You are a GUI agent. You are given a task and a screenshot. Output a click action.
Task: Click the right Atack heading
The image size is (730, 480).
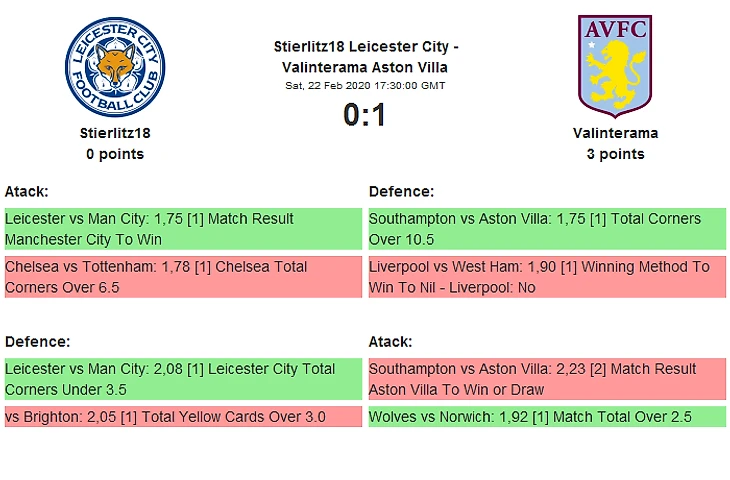[390, 341]
